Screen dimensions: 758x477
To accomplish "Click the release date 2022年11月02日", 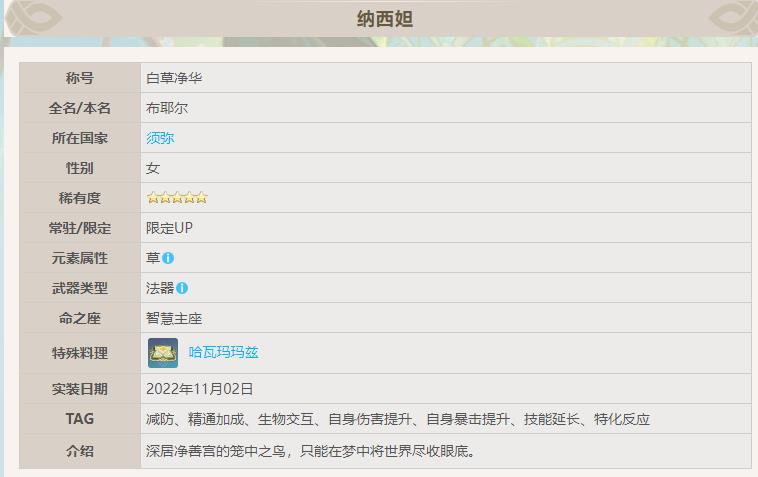I will coord(200,389).
